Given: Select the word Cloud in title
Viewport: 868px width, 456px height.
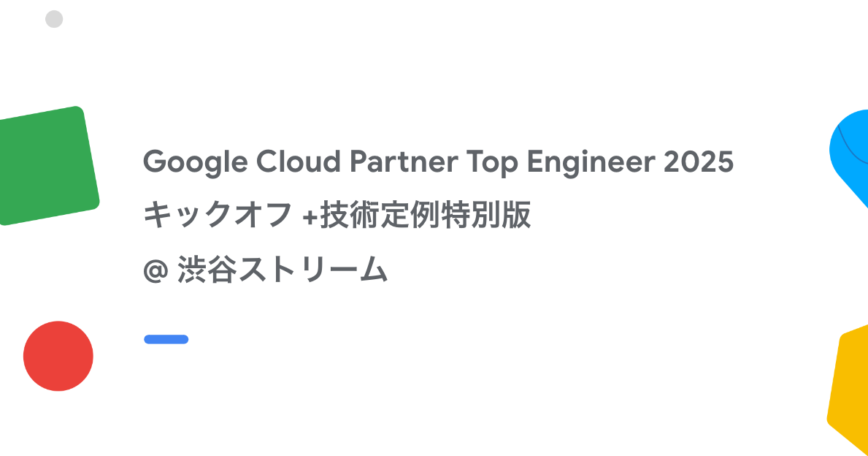Looking at the screenshot, I should 298,161.
